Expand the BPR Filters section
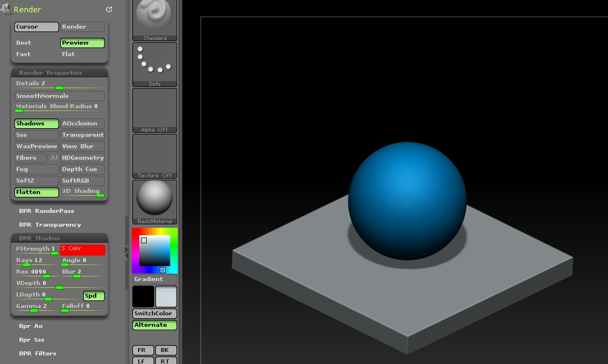 (x=38, y=353)
